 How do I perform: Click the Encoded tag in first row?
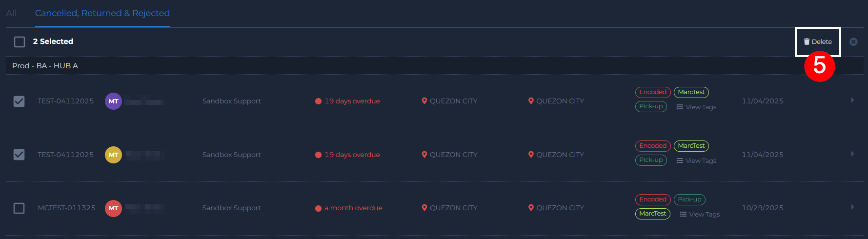click(653, 92)
